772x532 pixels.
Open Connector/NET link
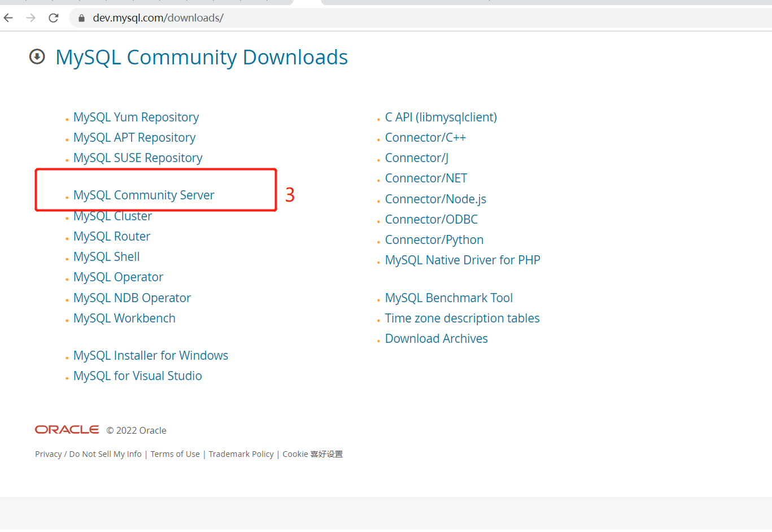tap(426, 178)
